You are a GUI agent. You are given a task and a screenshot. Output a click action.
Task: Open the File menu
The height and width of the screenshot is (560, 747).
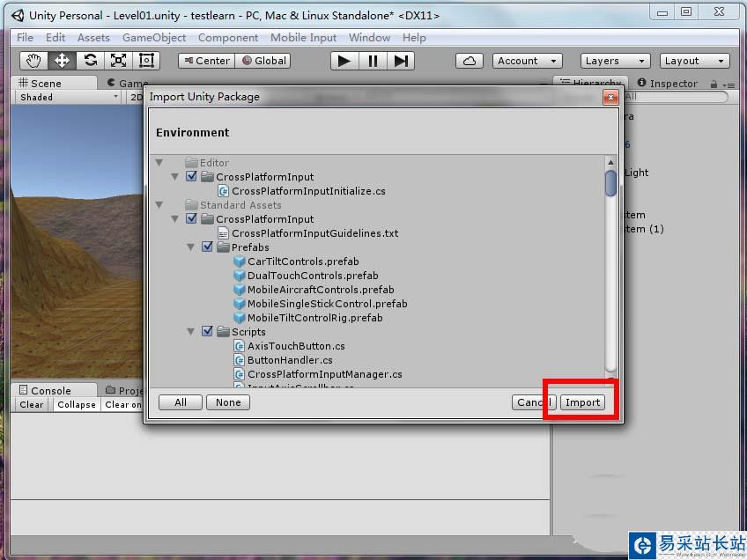click(25, 38)
